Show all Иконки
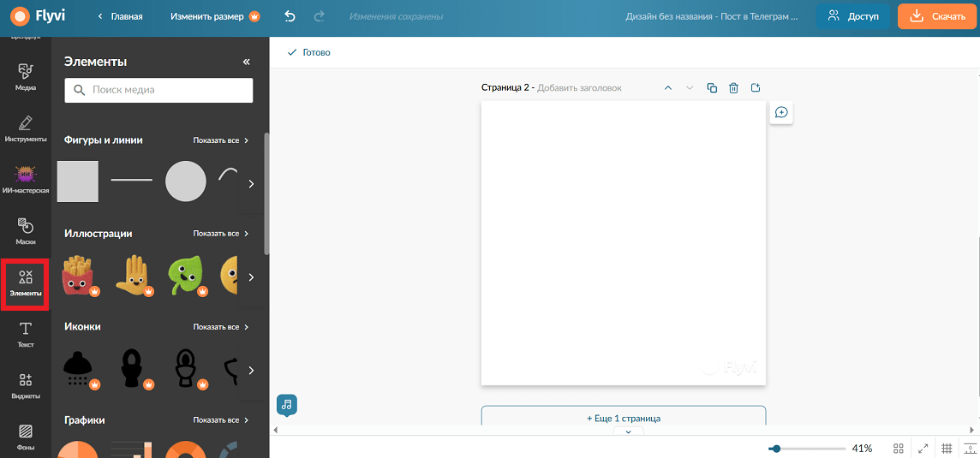 click(x=221, y=327)
